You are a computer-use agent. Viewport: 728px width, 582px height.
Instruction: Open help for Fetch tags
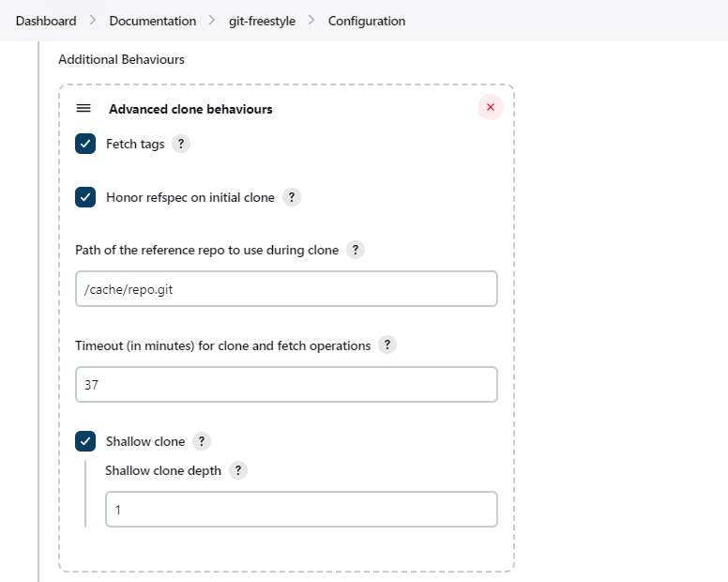(x=181, y=144)
